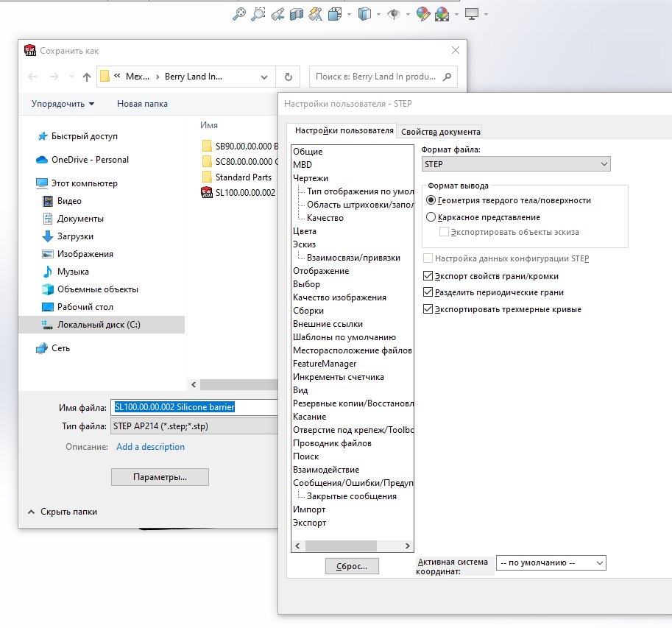Disable Экспортировать трехмерные кривые checkbox
The height and width of the screenshot is (628, 672).
(x=428, y=309)
